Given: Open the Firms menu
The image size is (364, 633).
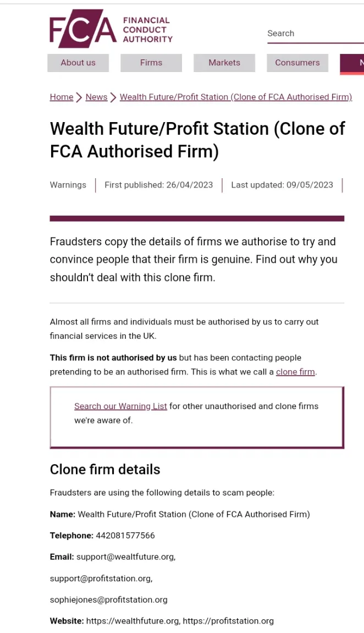Looking at the screenshot, I should click(x=151, y=63).
